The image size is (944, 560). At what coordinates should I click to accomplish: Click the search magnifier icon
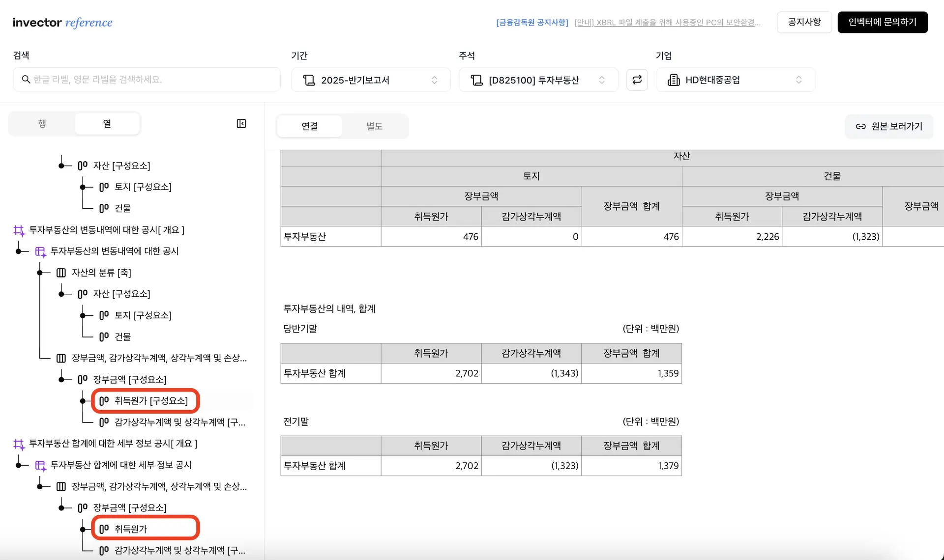click(x=26, y=79)
